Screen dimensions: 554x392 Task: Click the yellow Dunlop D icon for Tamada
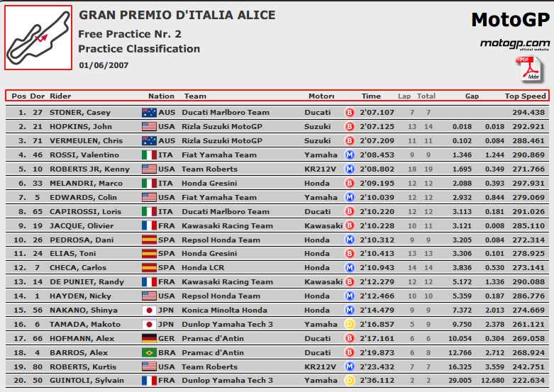click(350, 324)
